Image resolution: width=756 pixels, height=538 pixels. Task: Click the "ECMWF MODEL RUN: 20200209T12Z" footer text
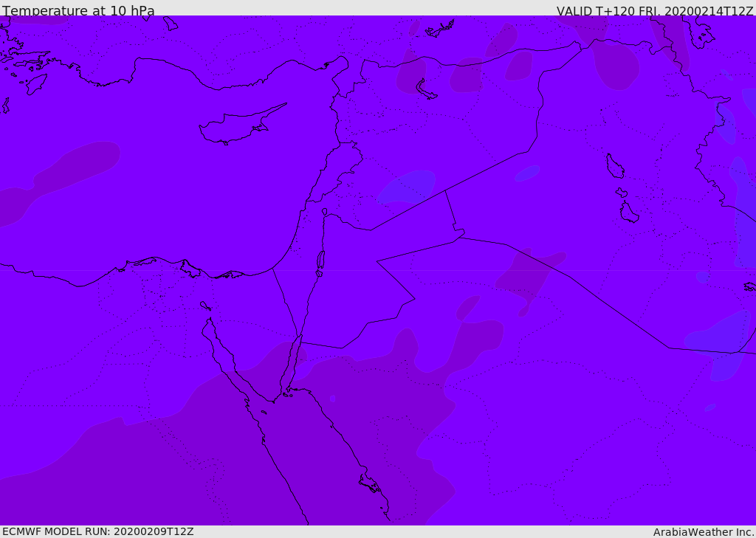[x=98, y=531]
